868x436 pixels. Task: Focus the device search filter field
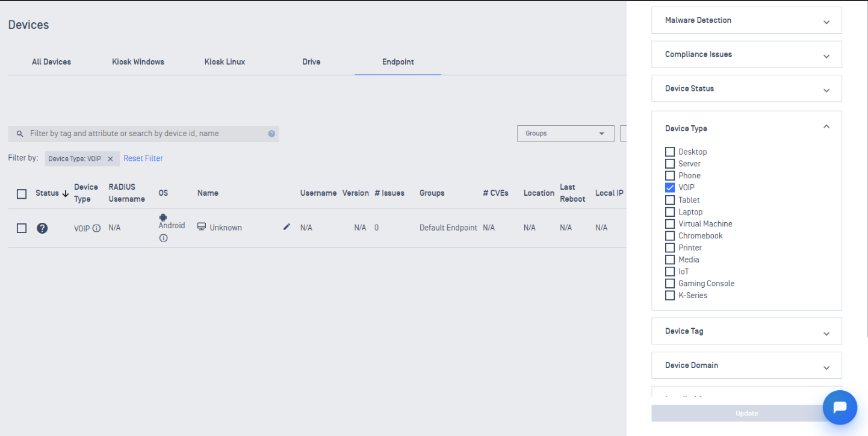tap(143, 134)
